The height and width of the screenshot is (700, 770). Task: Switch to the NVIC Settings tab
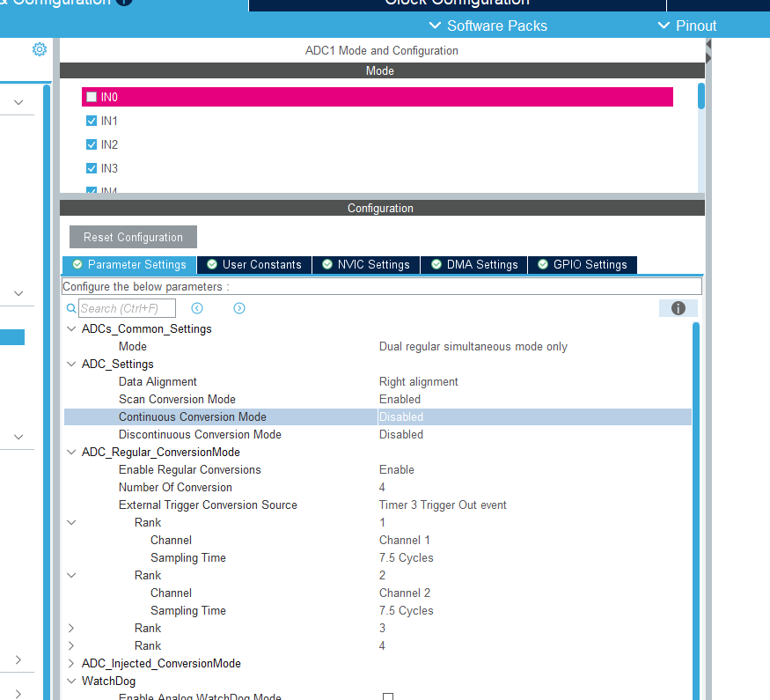click(x=366, y=264)
